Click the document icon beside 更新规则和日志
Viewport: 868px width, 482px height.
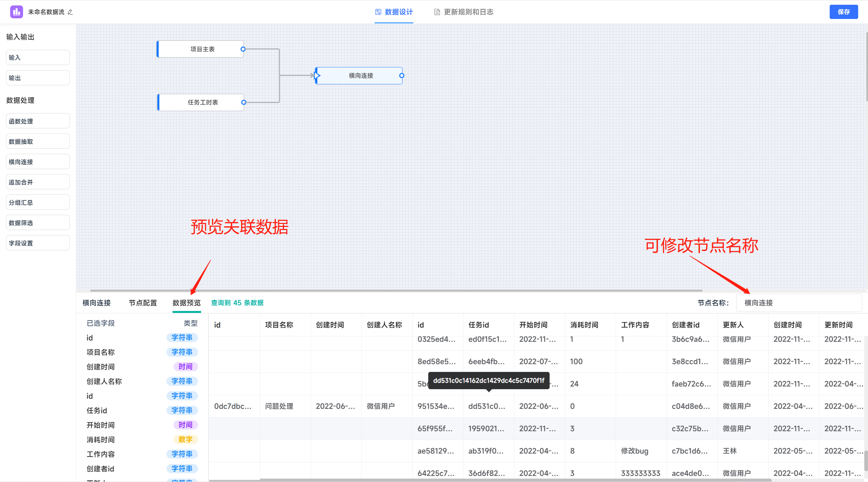(437, 11)
